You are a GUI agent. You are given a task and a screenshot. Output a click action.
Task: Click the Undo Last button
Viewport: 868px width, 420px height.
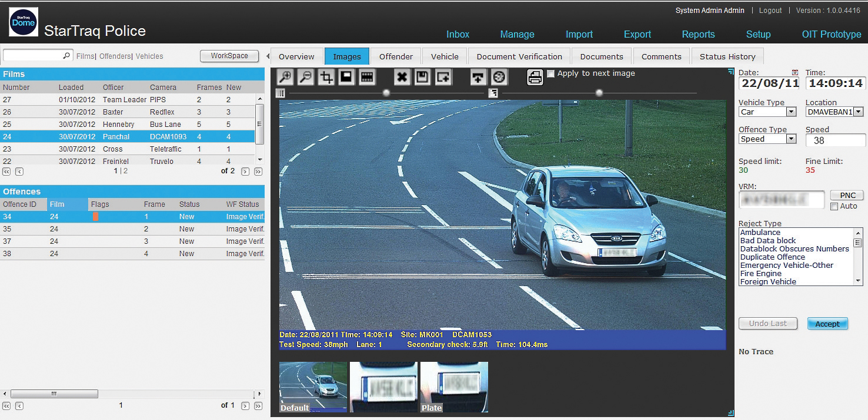coord(767,324)
